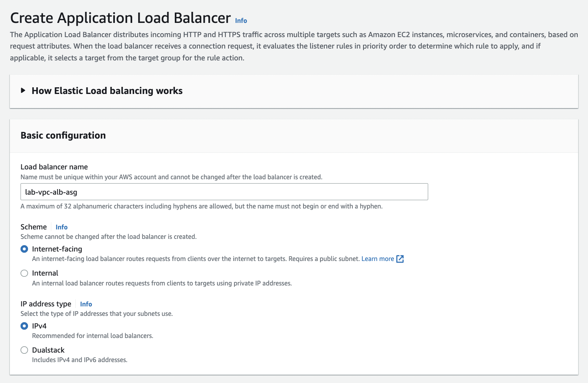Open the Info link beside the page title
Screen dimensions: 588x383
241,21
